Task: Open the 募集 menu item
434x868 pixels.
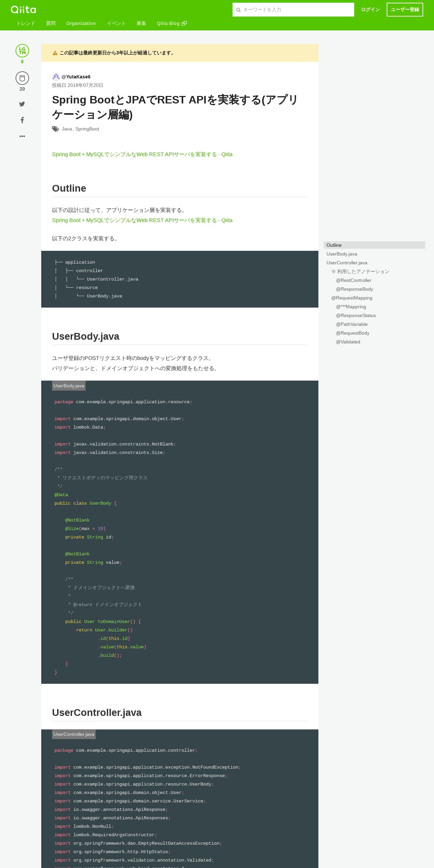Action: click(x=141, y=23)
